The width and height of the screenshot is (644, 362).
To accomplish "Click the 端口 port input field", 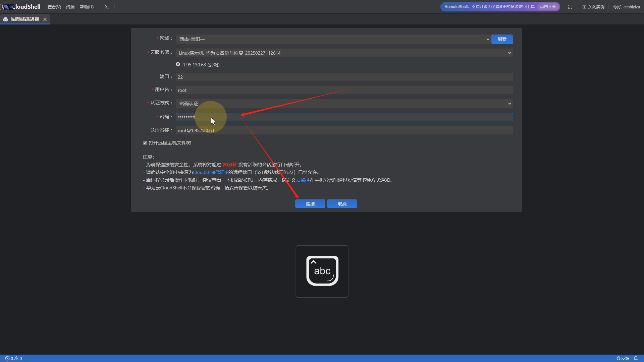I will tap(344, 77).
